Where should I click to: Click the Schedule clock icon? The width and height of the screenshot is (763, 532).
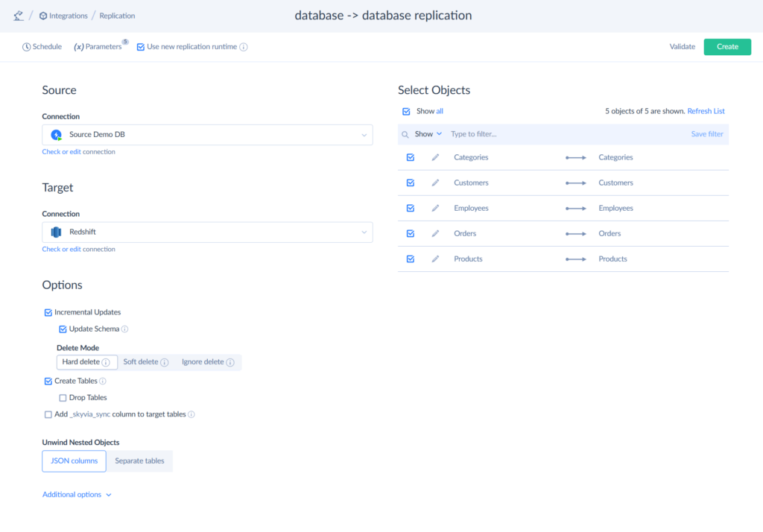pos(26,47)
